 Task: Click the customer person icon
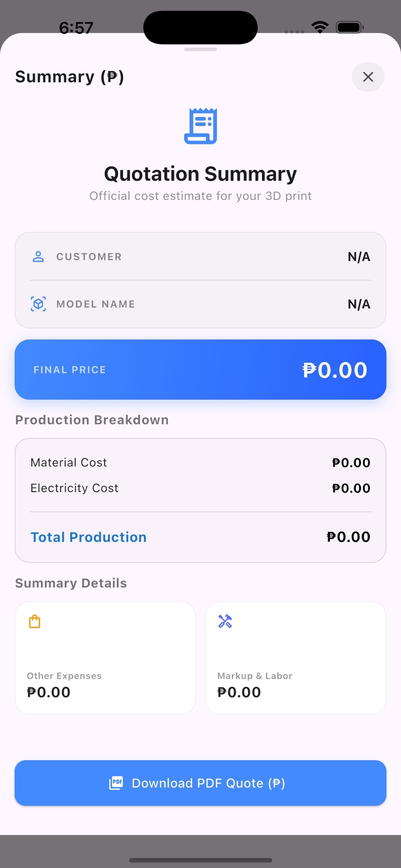38,257
